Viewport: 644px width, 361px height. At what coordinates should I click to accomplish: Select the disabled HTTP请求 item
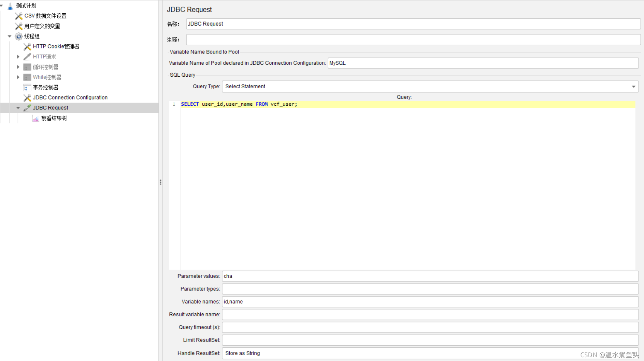[44, 57]
